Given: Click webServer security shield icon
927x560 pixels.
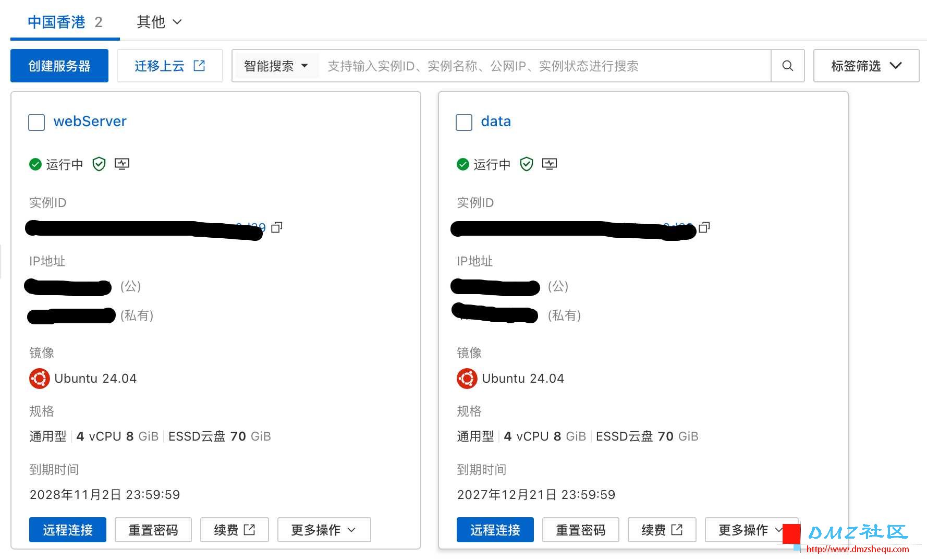Looking at the screenshot, I should (99, 164).
